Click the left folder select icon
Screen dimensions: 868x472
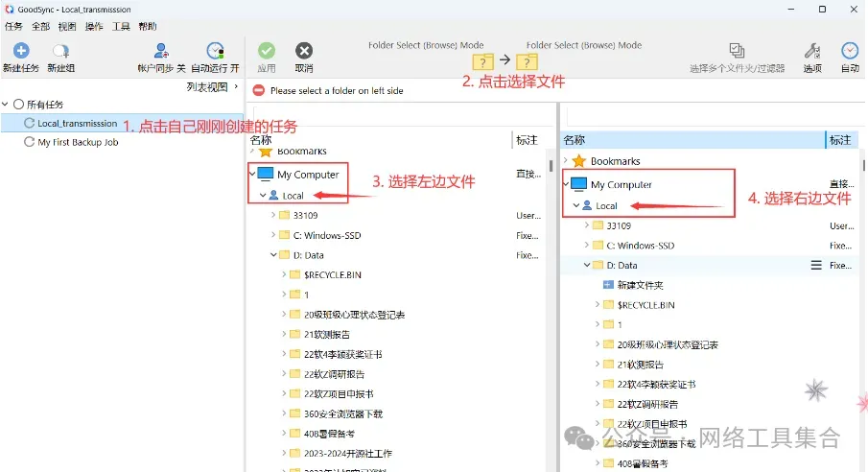[482, 61]
